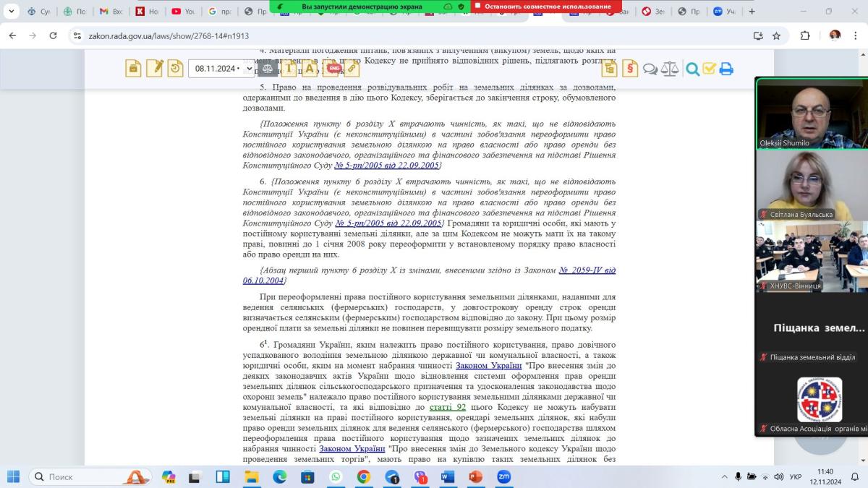Click the document edit pencil icon
Screen dimensions: 868x488
click(154, 69)
